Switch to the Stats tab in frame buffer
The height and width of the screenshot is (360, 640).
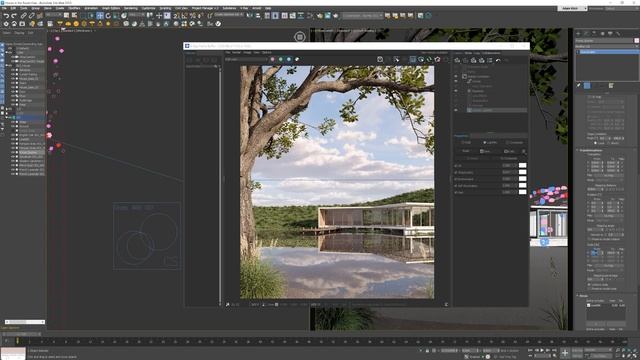468,53
